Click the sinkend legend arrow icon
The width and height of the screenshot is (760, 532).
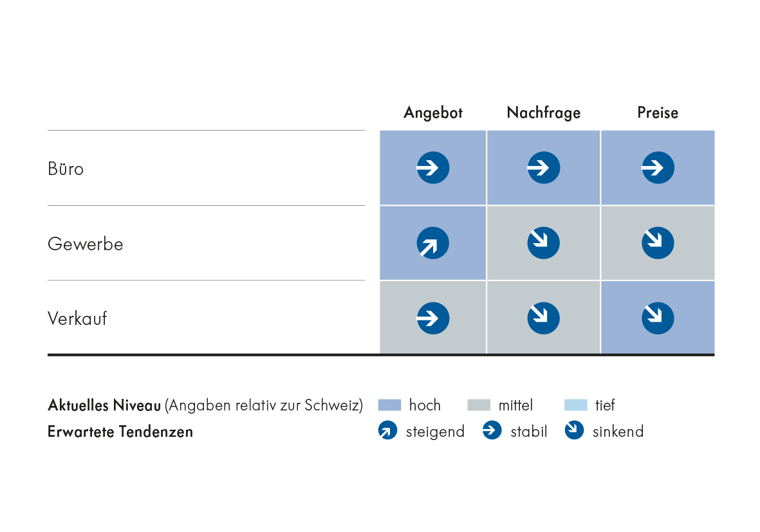click(x=574, y=431)
